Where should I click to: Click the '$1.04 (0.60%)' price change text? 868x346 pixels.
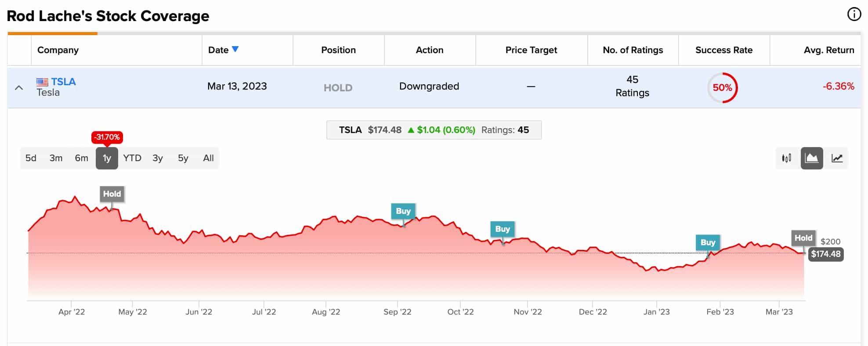[x=446, y=130]
